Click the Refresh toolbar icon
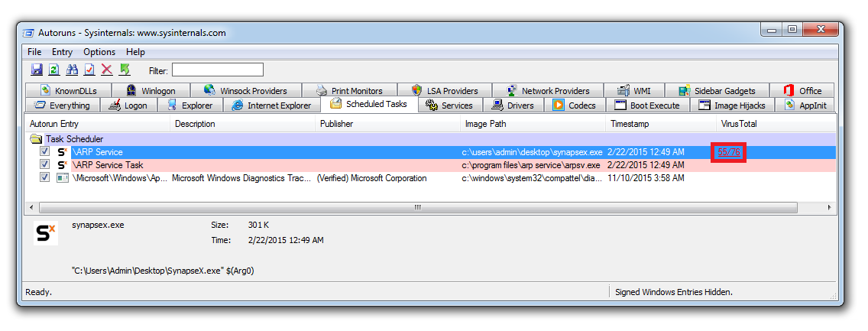 click(54, 70)
